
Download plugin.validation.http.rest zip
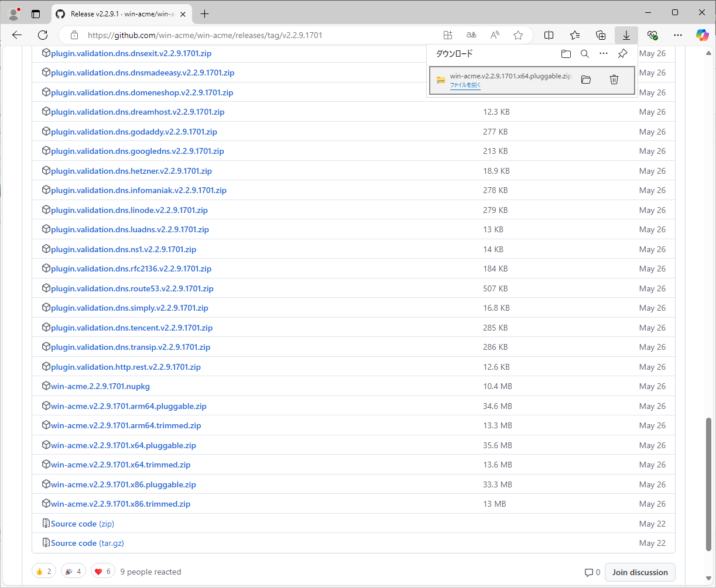[126, 367]
